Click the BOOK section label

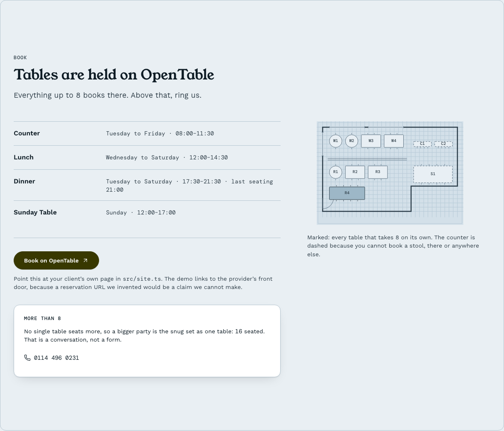[x=20, y=58]
